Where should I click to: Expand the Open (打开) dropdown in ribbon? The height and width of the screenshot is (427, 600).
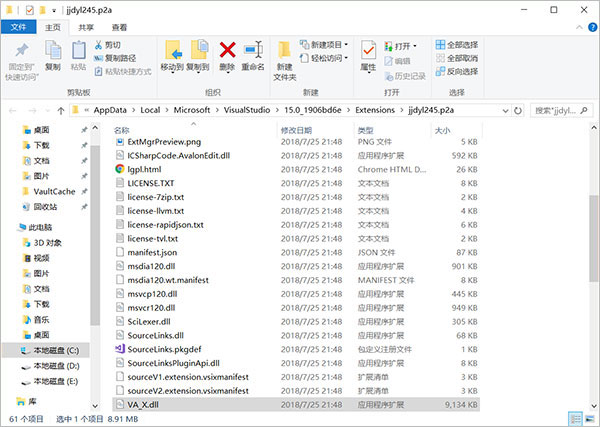[405, 45]
